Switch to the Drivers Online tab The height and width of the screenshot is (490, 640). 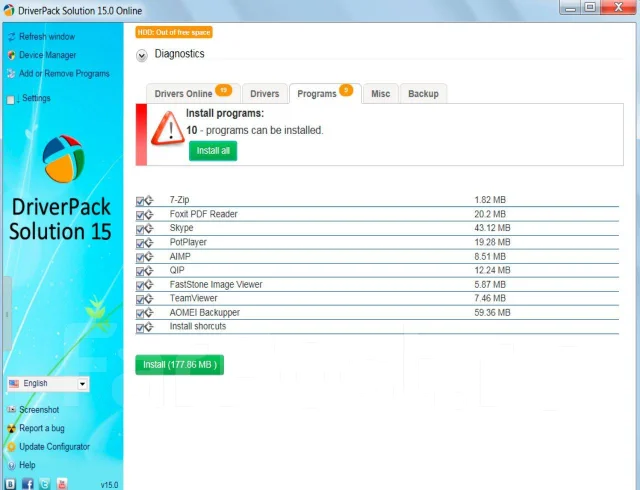tap(193, 94)
